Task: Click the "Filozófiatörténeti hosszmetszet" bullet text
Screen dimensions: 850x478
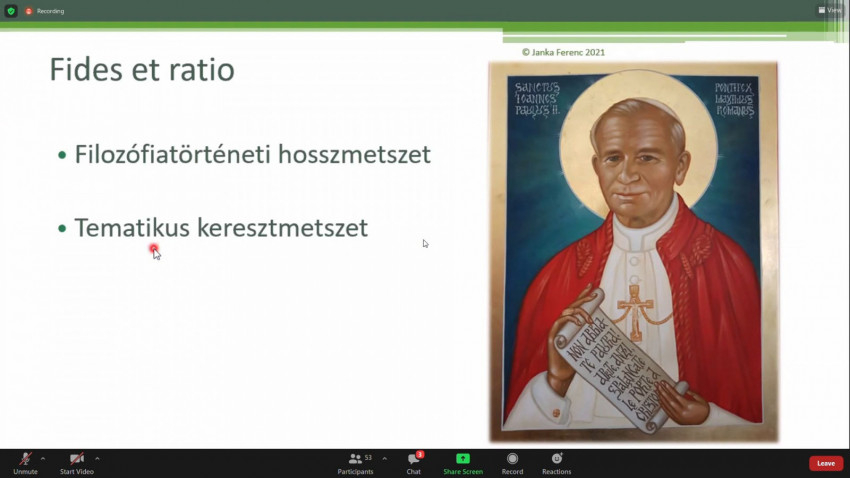Action: click(252, 155)
